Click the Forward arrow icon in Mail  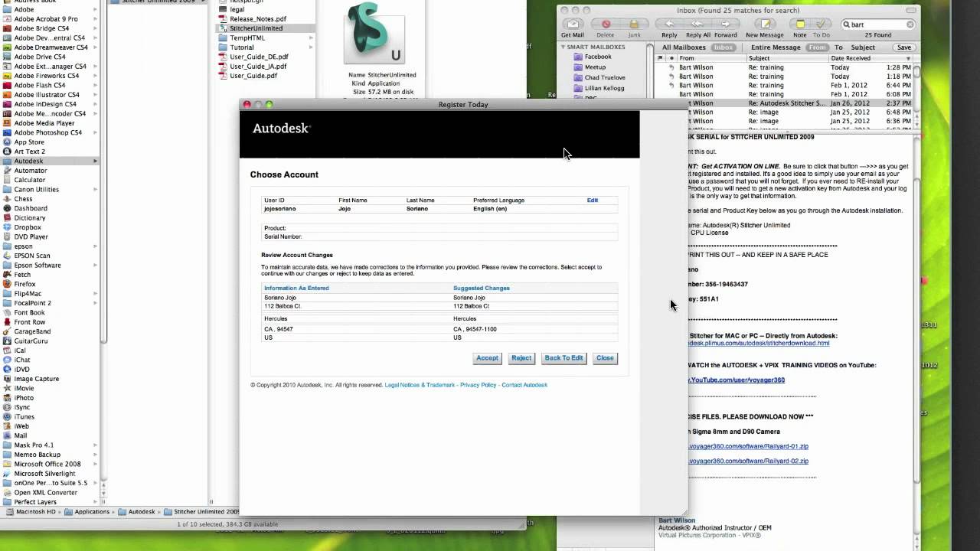tap(725, 24)
